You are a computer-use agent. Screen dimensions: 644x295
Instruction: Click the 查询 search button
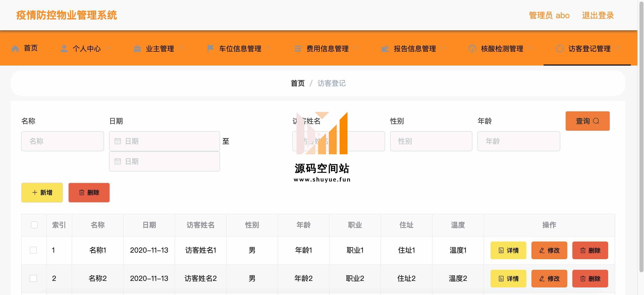pos(587,121)
